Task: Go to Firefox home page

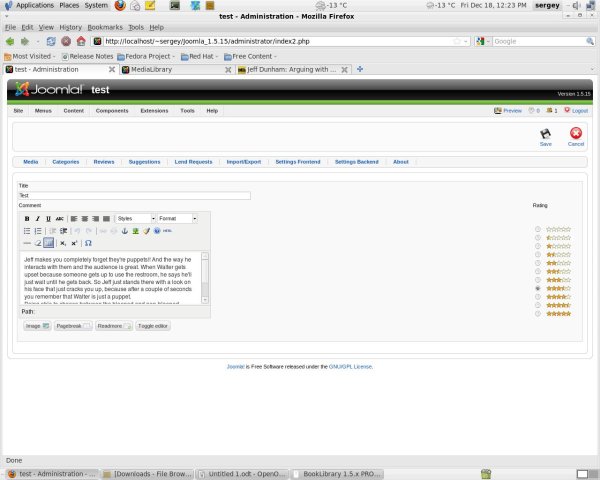Action: 81,41
